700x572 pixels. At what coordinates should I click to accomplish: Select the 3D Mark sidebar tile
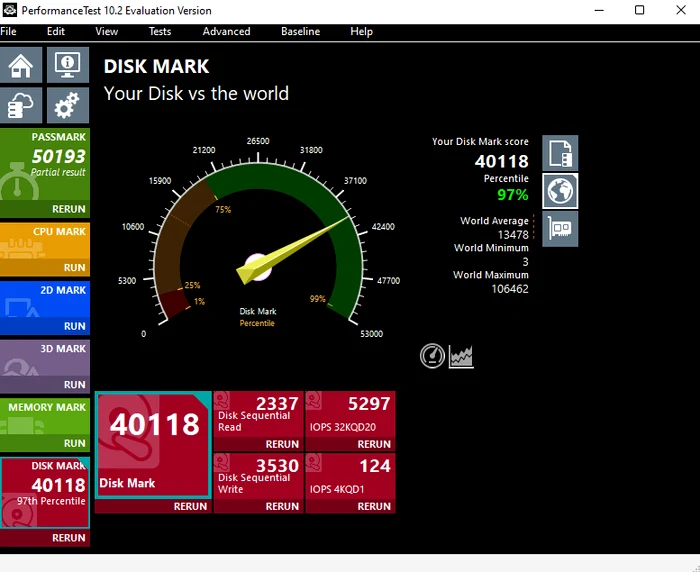point(45,358)
